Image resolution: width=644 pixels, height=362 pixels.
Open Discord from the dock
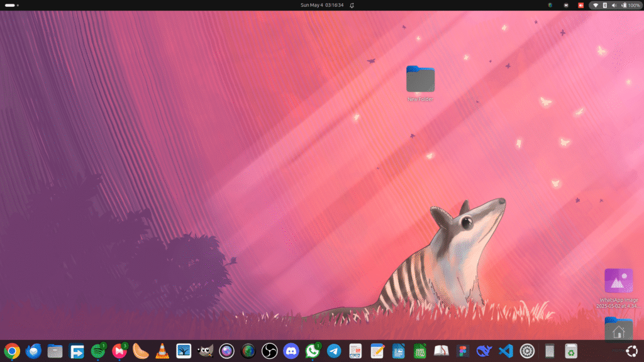click(291, 351)
